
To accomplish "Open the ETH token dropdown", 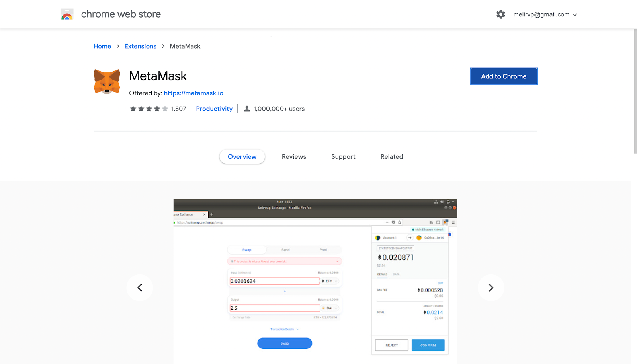I will click(x=330, y=281).
